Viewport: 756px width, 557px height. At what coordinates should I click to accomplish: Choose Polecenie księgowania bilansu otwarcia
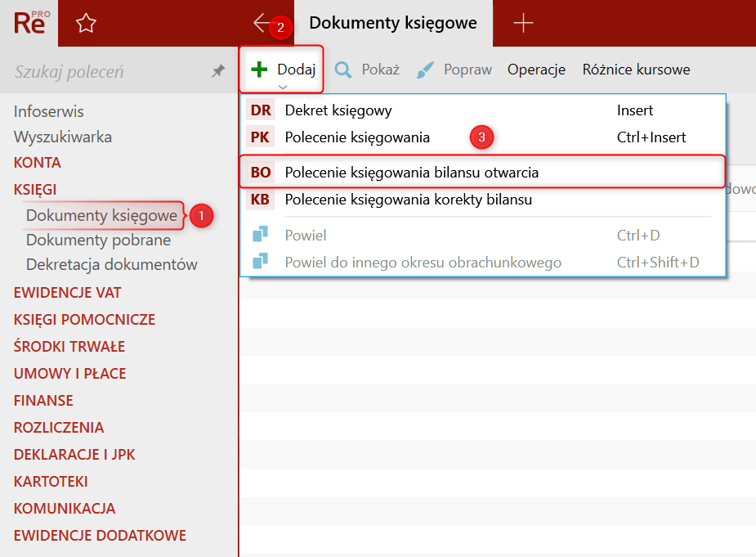[411, 173]
